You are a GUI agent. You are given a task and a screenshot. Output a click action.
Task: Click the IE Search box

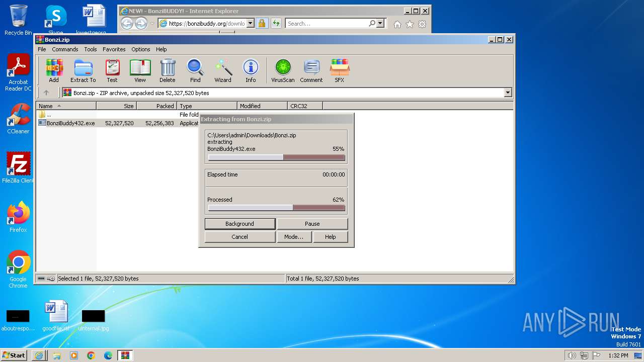(x=327, y=24)
